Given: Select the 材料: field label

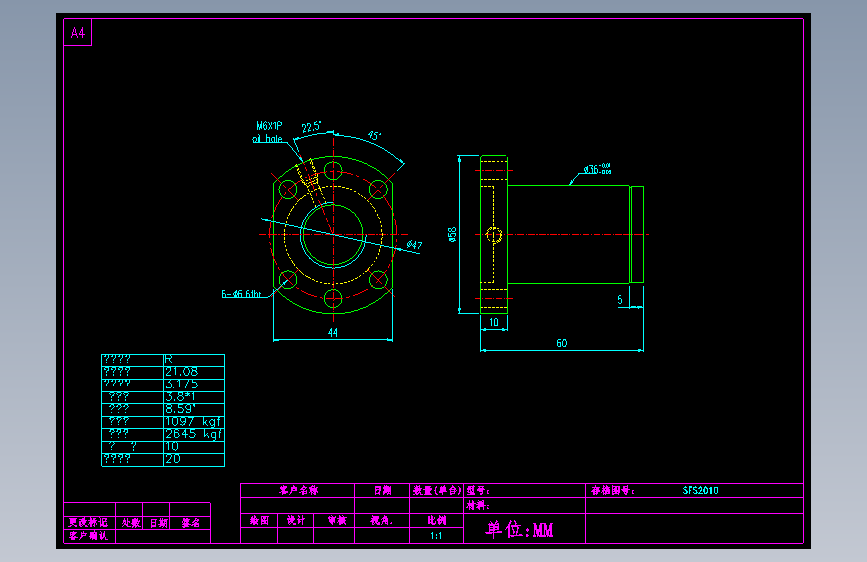Looking at the screenshot, I should 478,505.
